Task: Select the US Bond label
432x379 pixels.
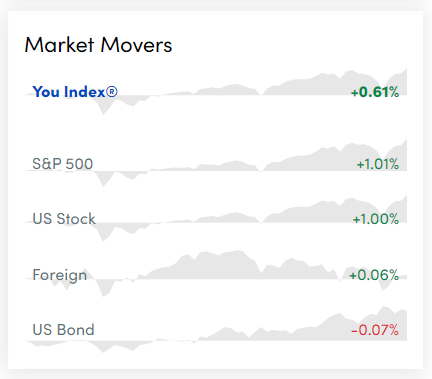Action: pos(63,330)
